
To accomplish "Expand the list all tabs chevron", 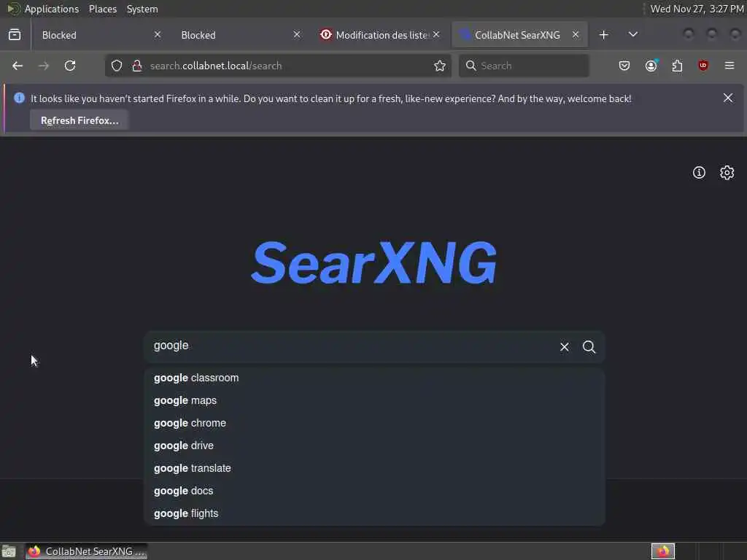I will point(633,35).
